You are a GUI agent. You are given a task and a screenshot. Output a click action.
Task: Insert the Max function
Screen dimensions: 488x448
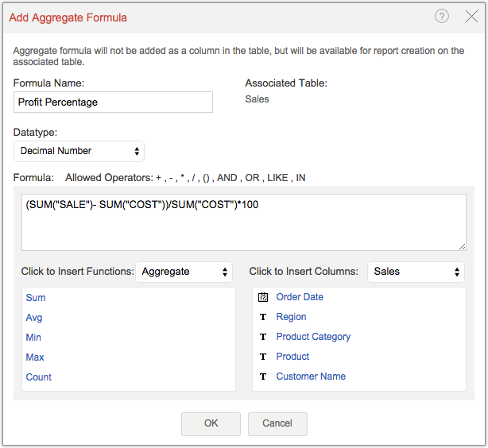[35, 357]
